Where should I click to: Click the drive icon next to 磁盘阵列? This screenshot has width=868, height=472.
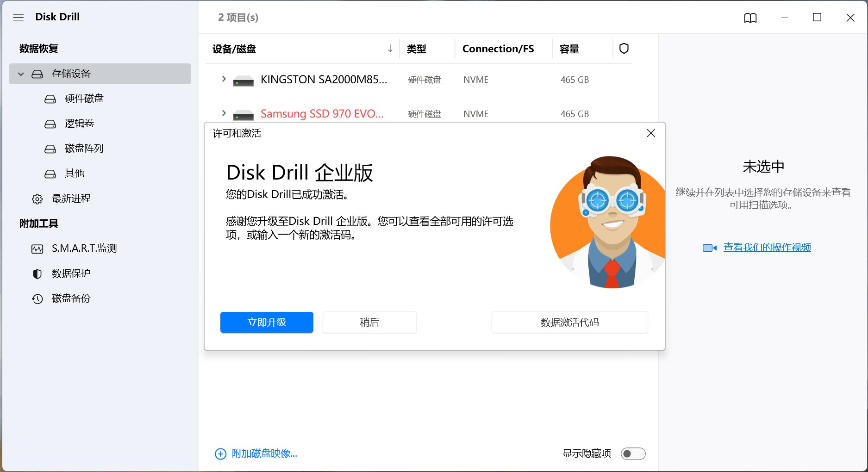pos(50,149)
